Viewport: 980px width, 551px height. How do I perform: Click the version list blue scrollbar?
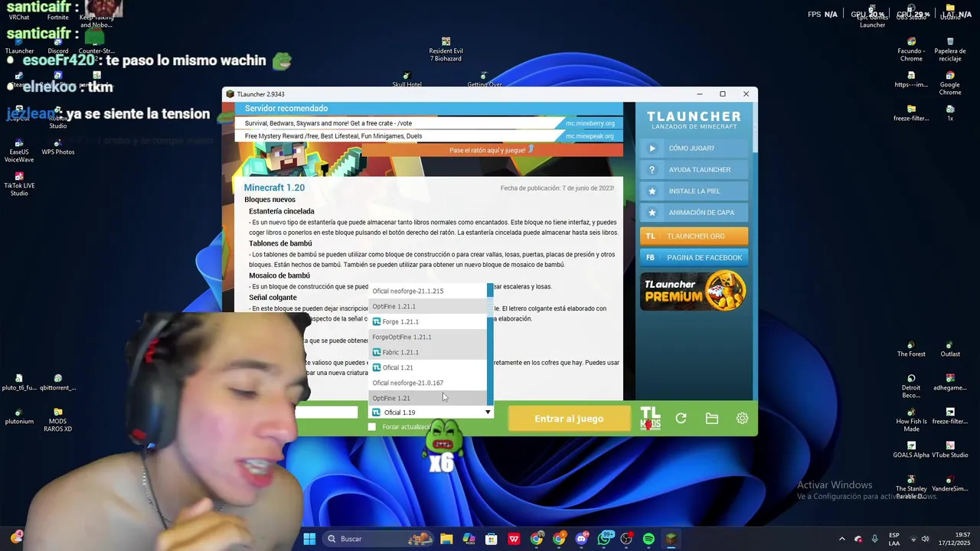tap(490, 343)
